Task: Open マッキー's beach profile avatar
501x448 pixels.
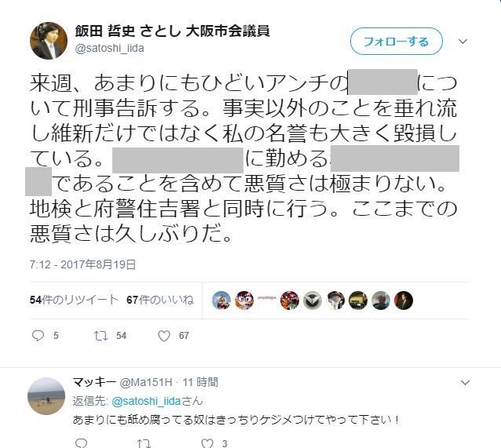Action: click(x=46, y=396)
